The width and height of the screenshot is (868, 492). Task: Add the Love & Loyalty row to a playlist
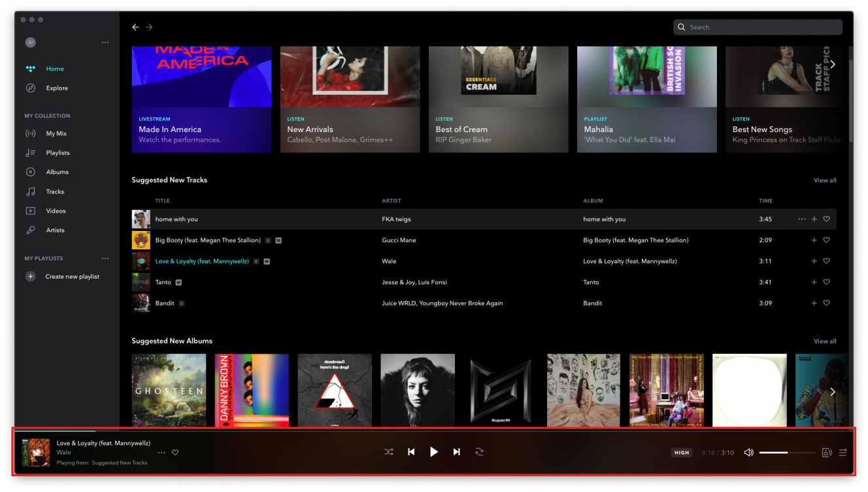point(814,261)
